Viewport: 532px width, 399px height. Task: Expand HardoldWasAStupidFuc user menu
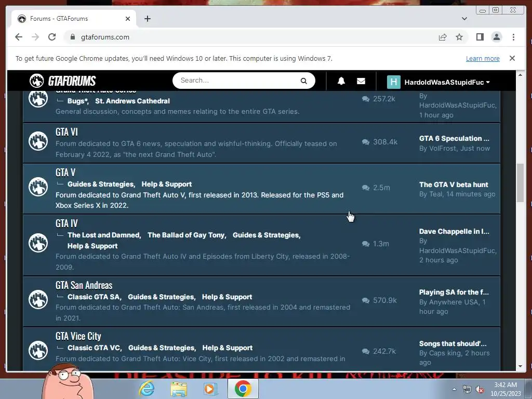(x=447, y=82)
